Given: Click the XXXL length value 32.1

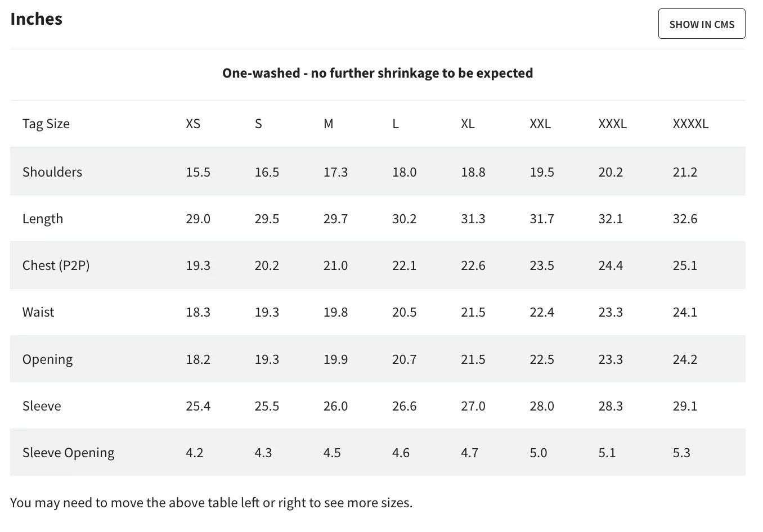Looking at the screenshot, I should point(611,219).
